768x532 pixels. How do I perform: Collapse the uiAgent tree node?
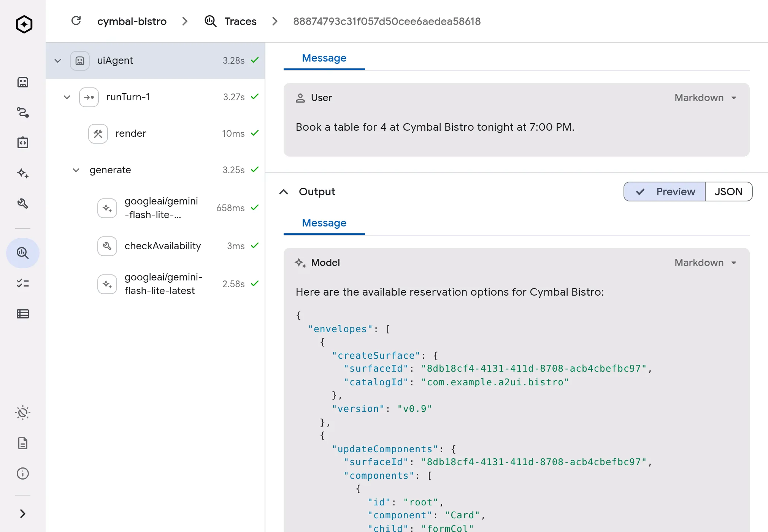(x=58, y=61)
